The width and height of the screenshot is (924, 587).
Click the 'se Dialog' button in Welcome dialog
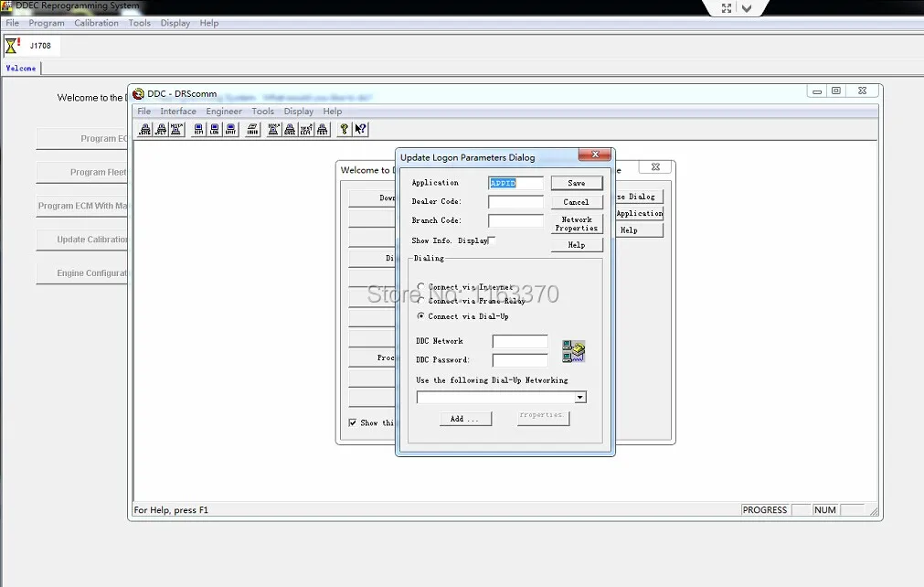click(640, 197)
